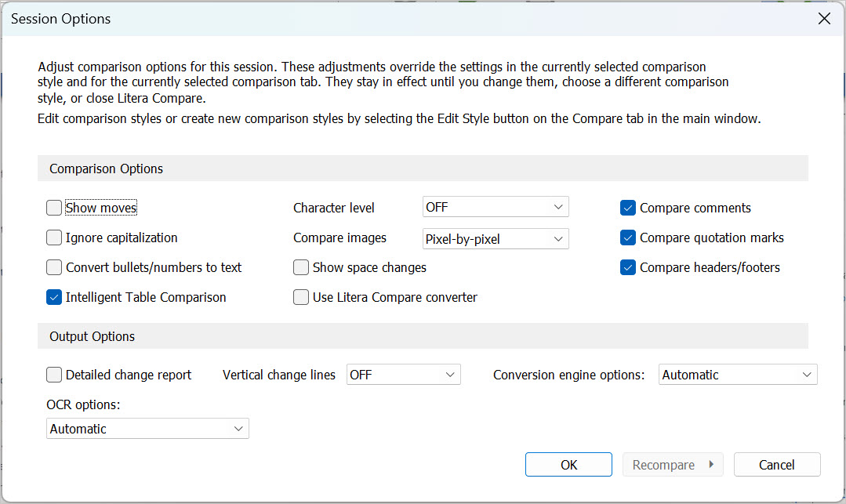This screenshot has height=504, width=846.
Task: Open Compare images Pixel-by-pixel dropdown
Action: click(496, 238)
